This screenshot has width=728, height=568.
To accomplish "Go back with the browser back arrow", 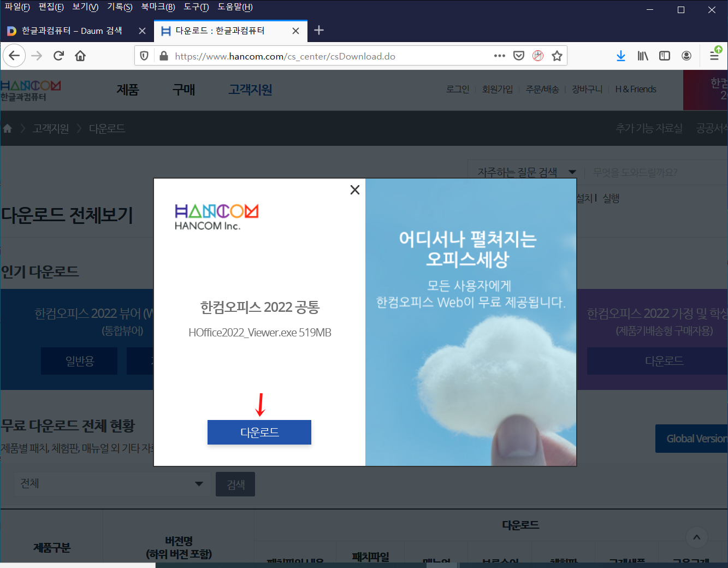I will click(14, 56).
